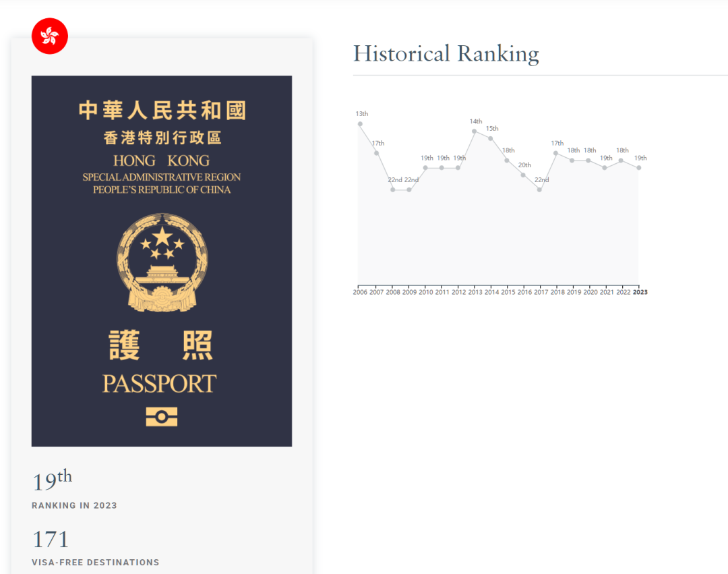This screenshot has height=574, width=728.
Task: Click the 18th data point for 2019
Action: coord(572,161)
